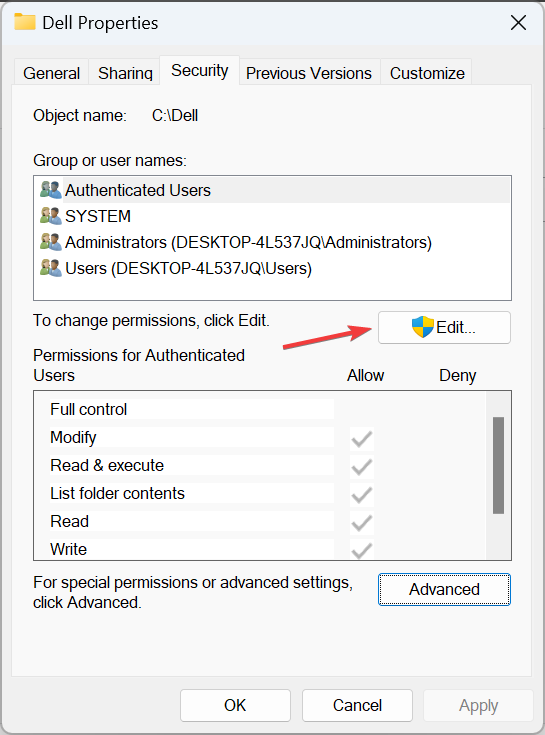Click the Modify allow checkmark
Image resolution: width=545 pixels, height=735 pixels.
362,439
